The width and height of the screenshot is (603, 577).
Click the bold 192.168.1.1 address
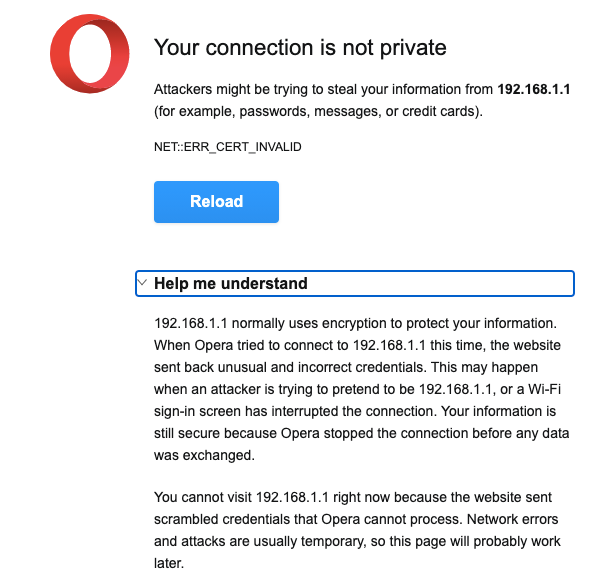pyautogui.click(x=534, y=89)
